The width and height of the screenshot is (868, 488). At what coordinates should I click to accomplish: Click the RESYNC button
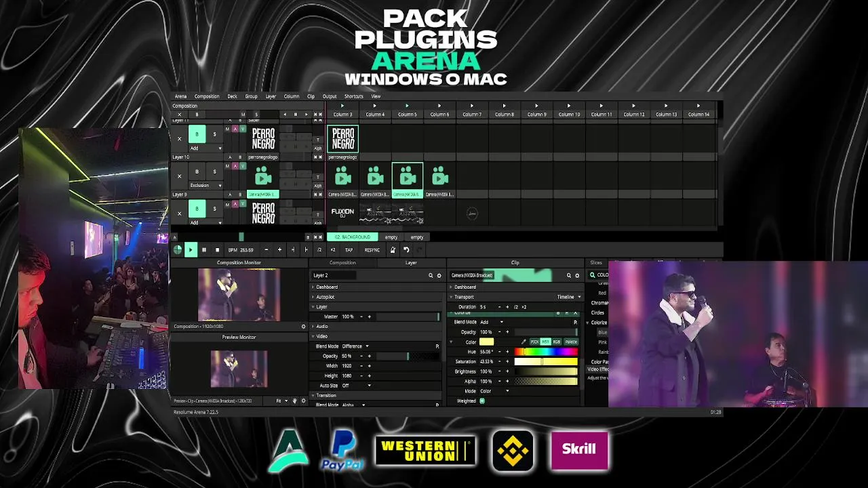[372, 250]
